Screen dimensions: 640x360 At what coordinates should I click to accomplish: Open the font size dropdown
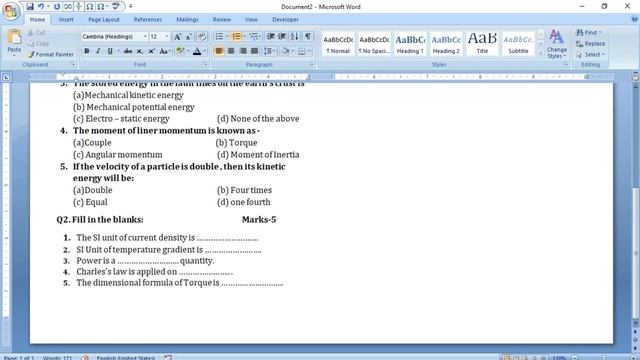[x=167, y=37]
